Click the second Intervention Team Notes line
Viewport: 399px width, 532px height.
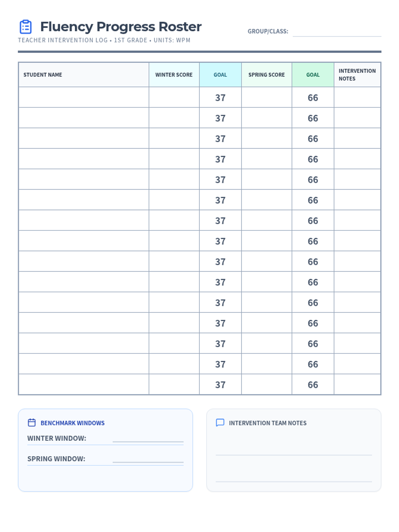(294, 481)
